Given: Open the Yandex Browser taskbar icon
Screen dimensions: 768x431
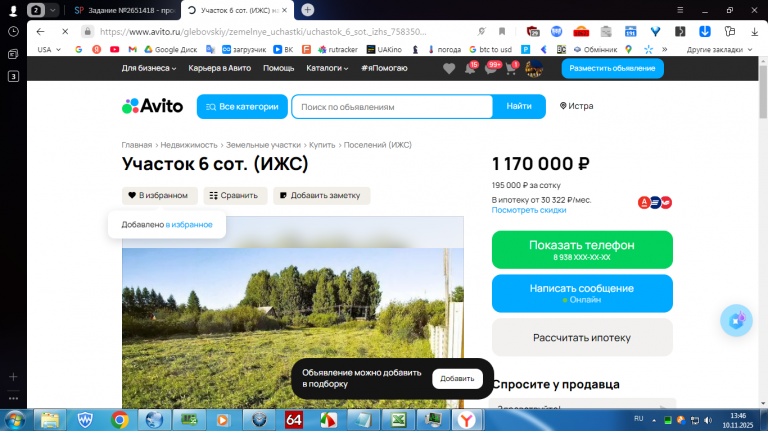Looking at the screenshot, I should [467, 420].
